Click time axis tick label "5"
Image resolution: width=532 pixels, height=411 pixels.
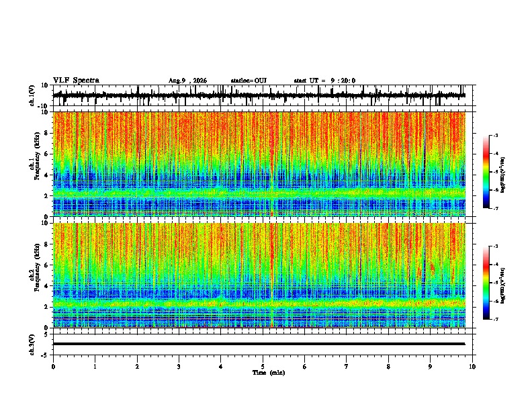263,367
